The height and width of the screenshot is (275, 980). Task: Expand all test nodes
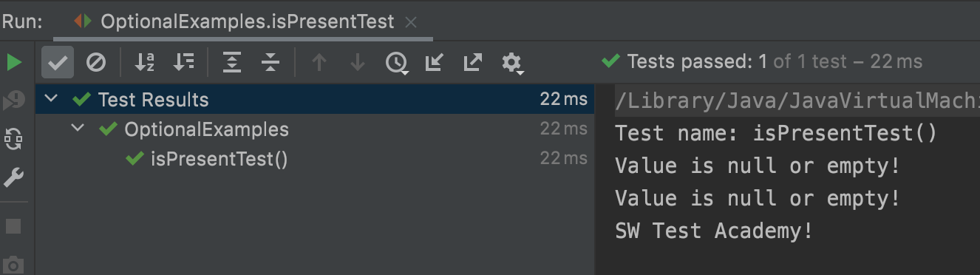(232, 63)
